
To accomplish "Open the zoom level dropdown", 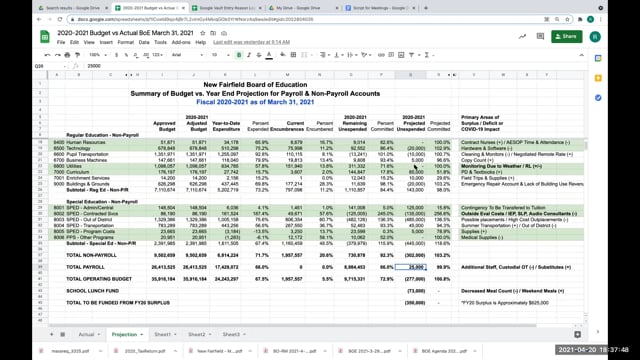I will click(98, 55).
